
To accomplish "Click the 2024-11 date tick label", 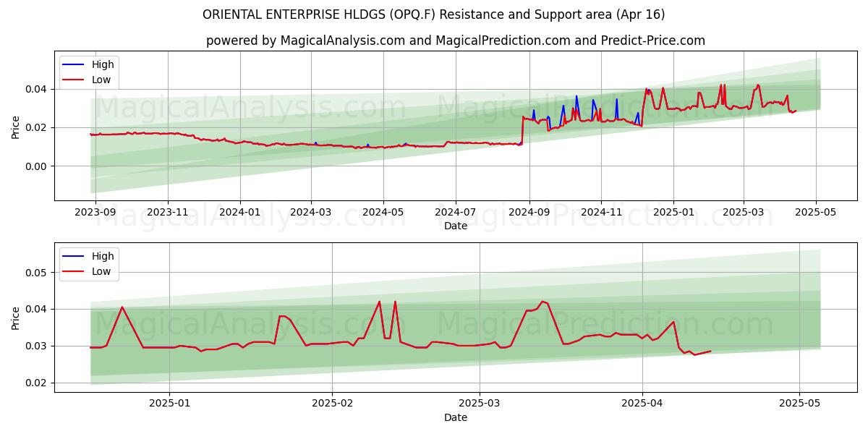I will click(600, 213).
